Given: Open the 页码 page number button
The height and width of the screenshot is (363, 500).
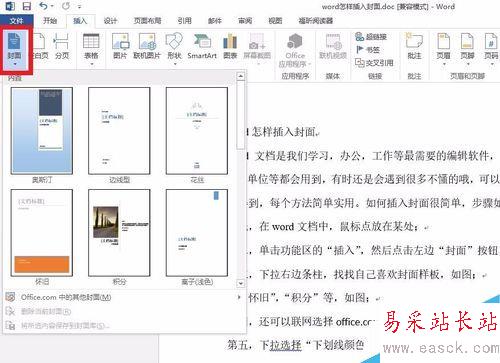Looking at the screenshot, I should [491, 49].
